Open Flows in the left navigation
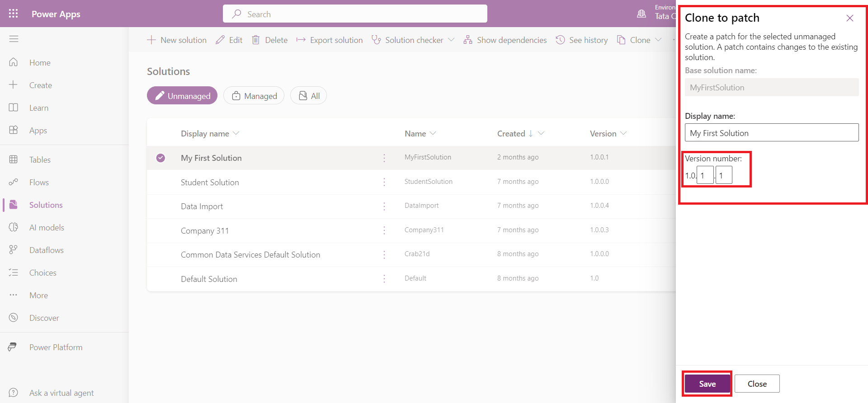Screen dimensions: 868x403 point(39,183)
